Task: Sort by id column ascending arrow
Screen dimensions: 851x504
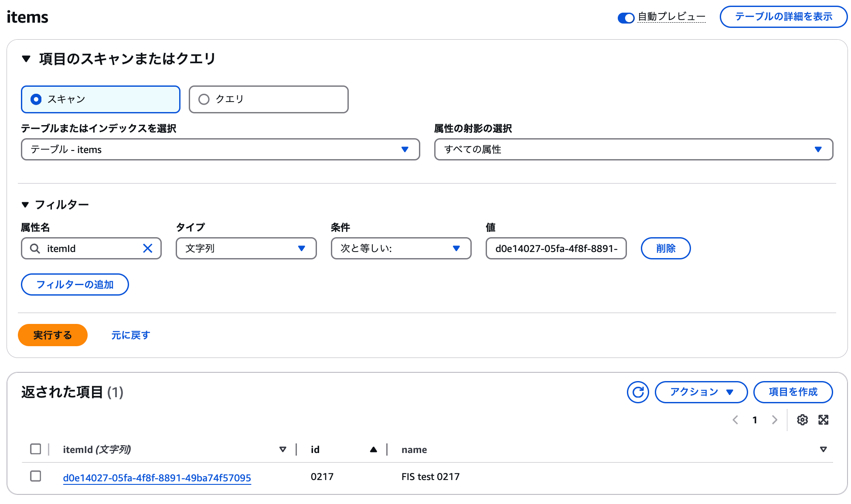Action: 373,450
